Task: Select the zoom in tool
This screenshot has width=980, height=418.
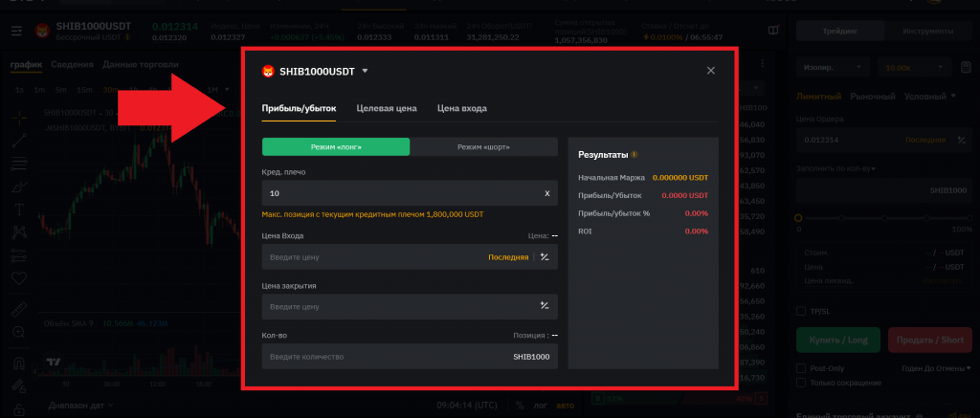Action: click(x=19, y=333)
